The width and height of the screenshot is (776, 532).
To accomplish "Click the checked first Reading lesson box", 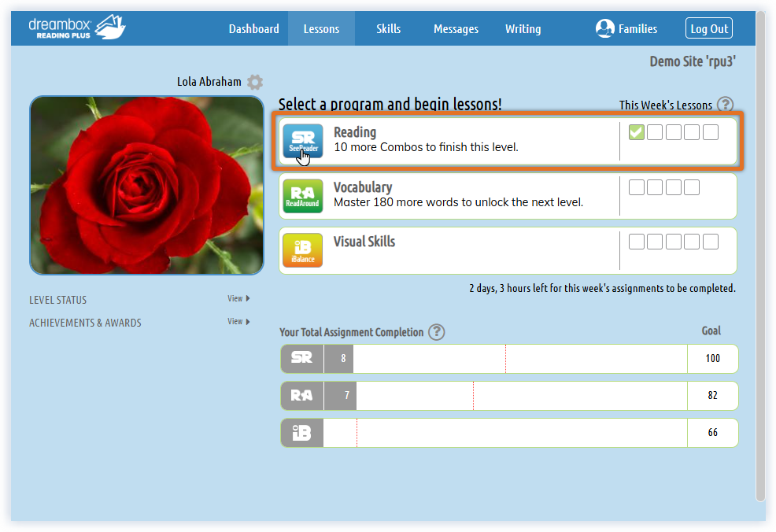I will (637, 132).
